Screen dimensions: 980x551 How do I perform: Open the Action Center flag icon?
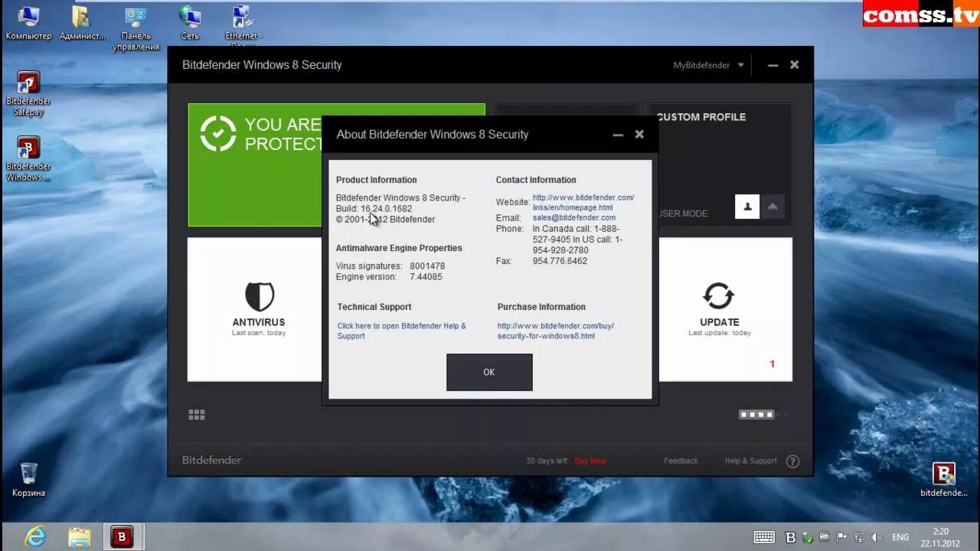(x=841, y=537)
